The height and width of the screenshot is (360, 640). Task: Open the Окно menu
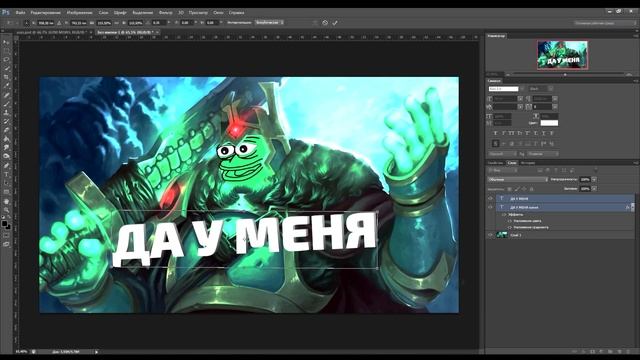click(x=218, y=13)
